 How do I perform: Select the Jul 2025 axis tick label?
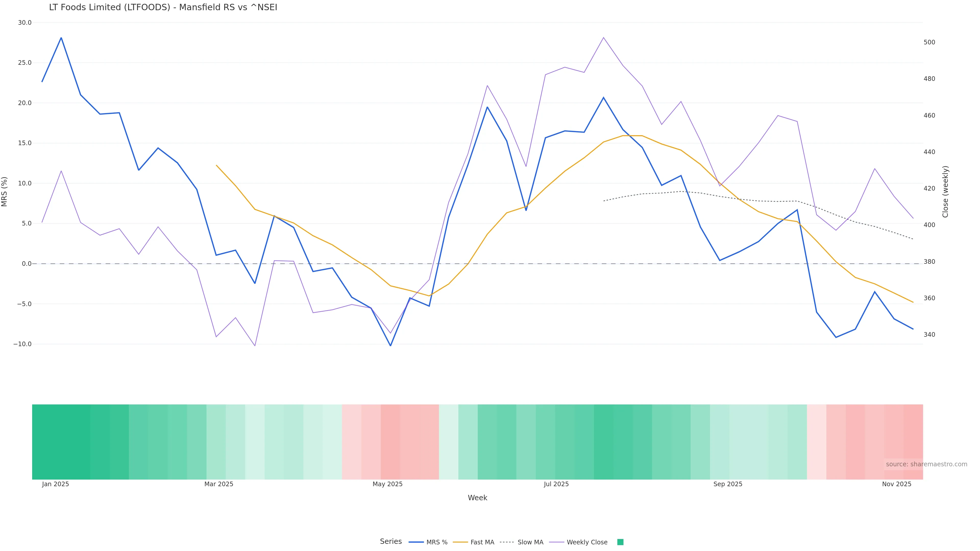click(x=556, y=484)
